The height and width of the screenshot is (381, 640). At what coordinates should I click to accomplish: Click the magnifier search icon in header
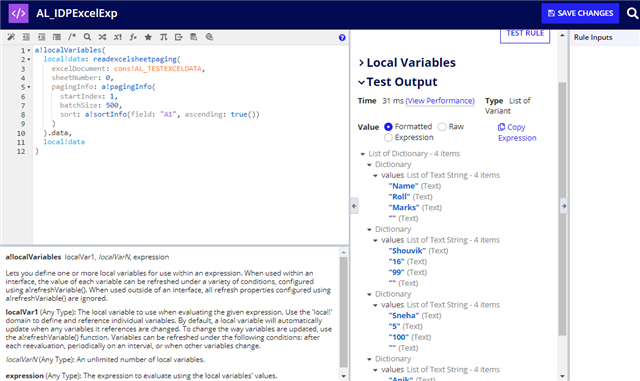632,13
